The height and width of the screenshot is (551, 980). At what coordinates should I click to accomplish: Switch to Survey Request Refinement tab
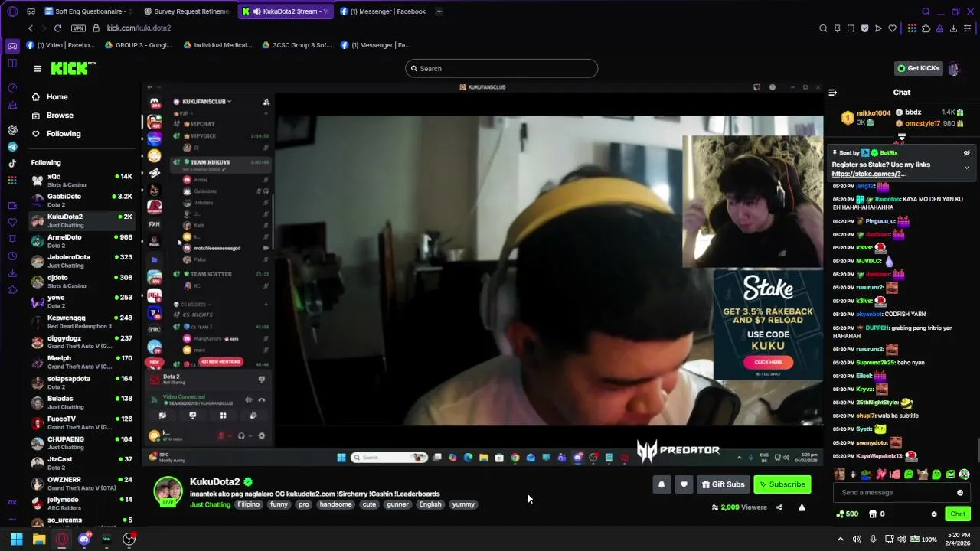coord(187,11)
